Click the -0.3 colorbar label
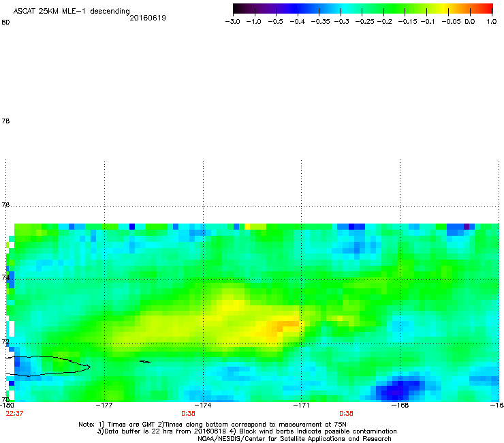 (341, 22)
